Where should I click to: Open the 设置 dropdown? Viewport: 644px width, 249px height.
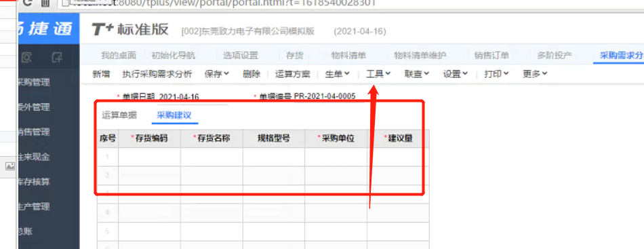coord(456,74)
